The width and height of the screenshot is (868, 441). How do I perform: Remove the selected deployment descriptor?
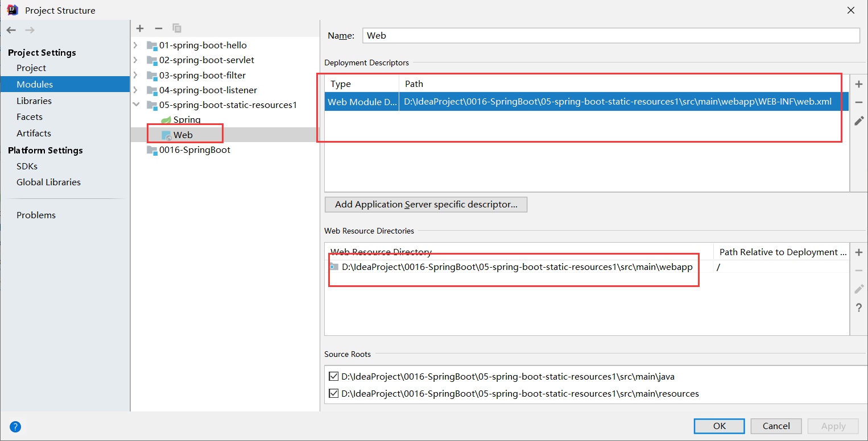pyautogui.click(x=859, y=102)
